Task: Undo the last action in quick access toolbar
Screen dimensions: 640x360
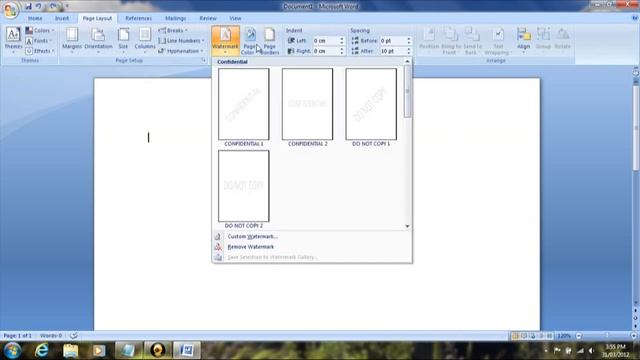Action: tap(38, 6)
